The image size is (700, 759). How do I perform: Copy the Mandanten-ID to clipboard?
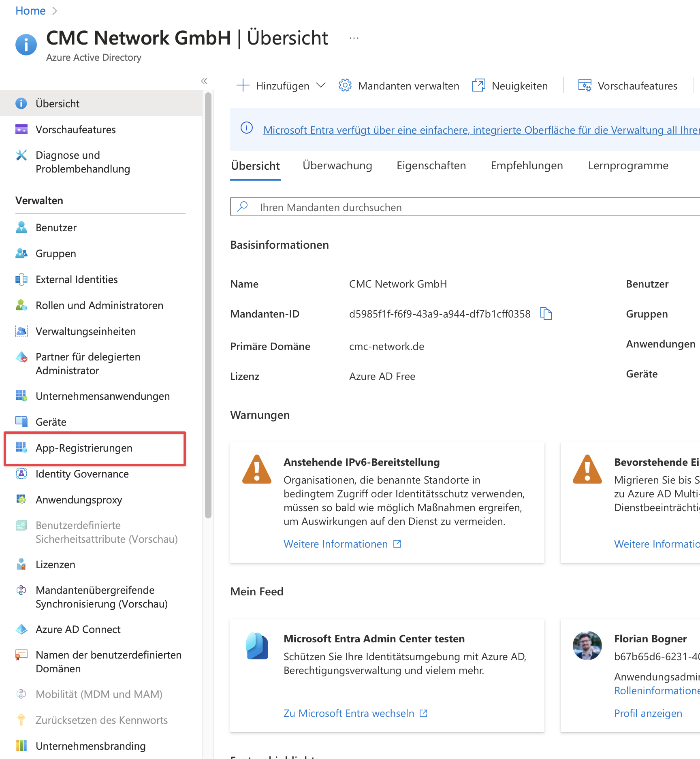[x=546, y=313]
